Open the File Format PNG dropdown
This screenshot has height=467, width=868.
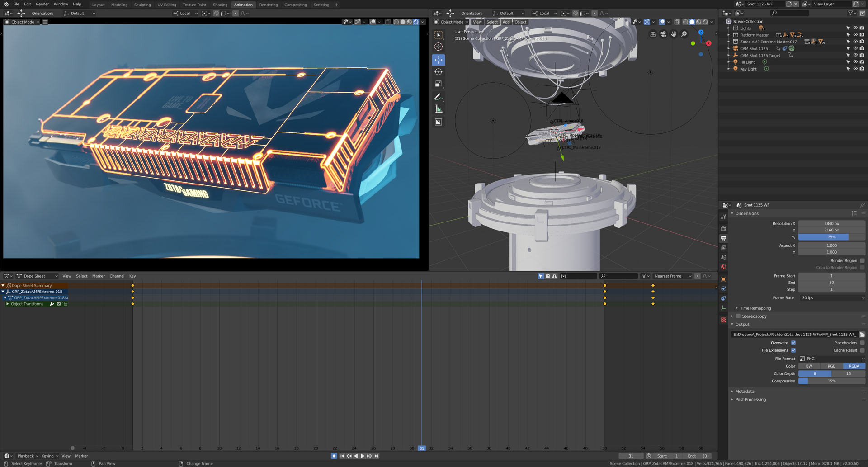pos(832,359)
